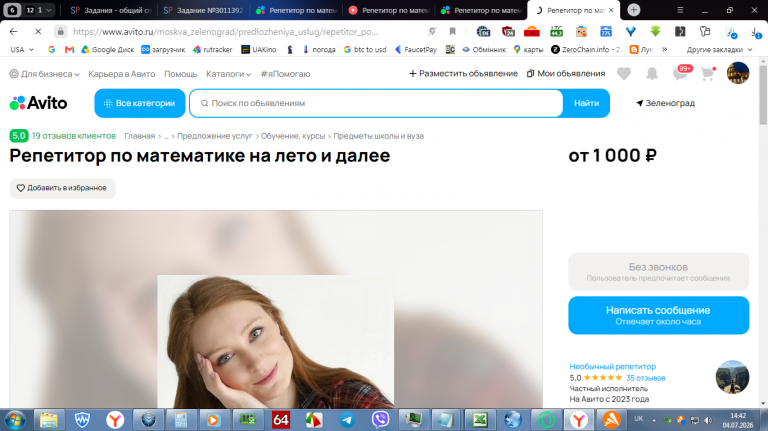The width and height of the screenshot is (768, 431).
Task: Open Необычный репетитор seller link
Action: [612, 366]
